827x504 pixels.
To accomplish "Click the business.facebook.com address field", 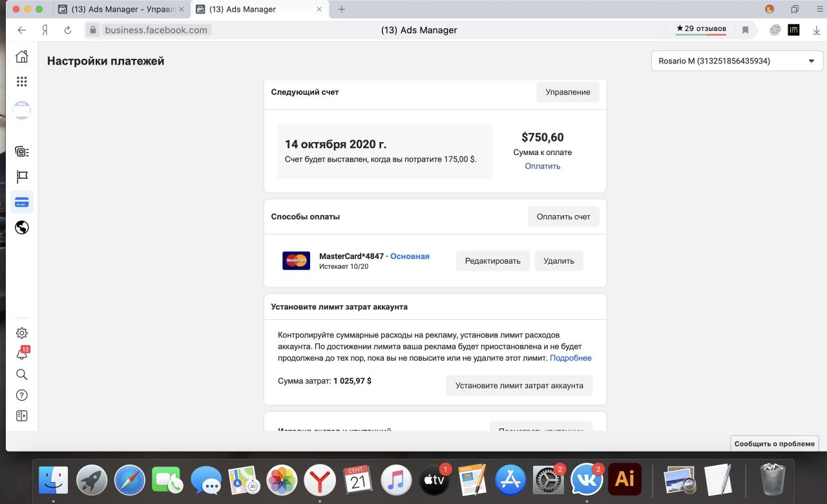I will (156, 30).
